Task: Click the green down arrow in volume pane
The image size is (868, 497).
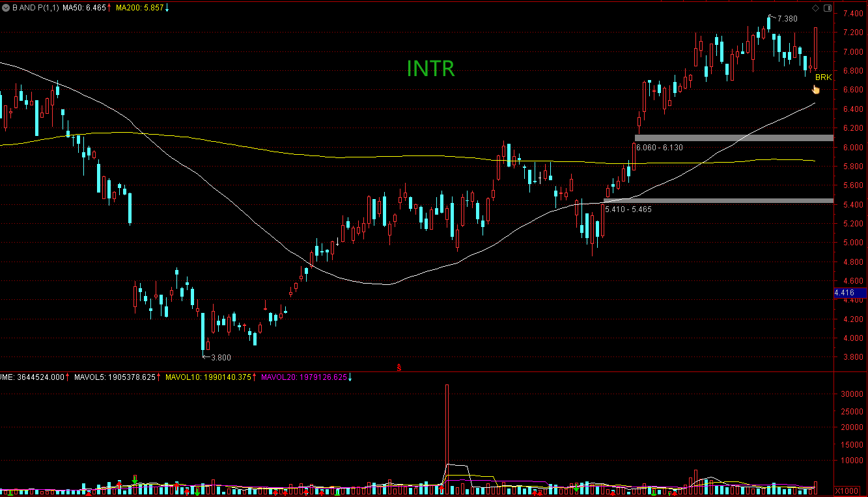Action: (135, 480)
